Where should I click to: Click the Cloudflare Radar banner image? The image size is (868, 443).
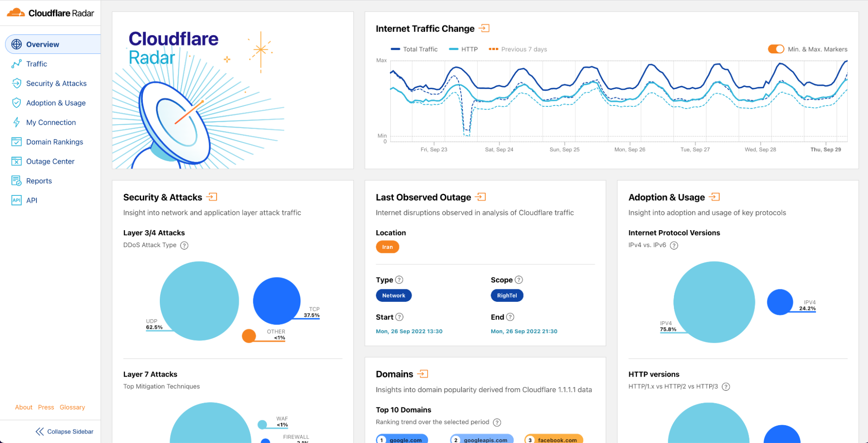233,90
